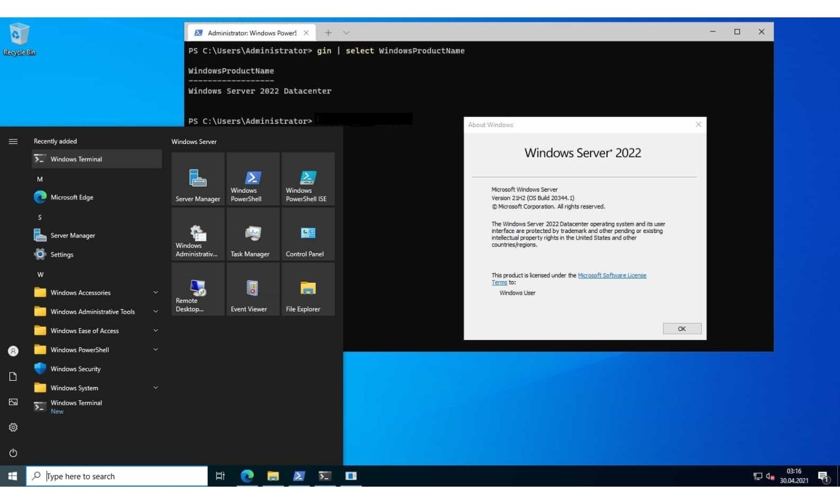The image size is (840, 504).
Task: Open File Explorer tile
Action: [x=308, y=289]
